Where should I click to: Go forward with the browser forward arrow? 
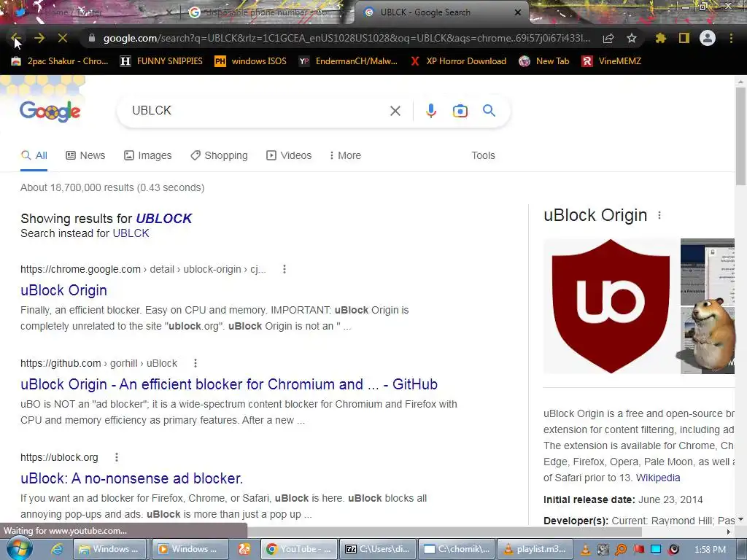39,38
